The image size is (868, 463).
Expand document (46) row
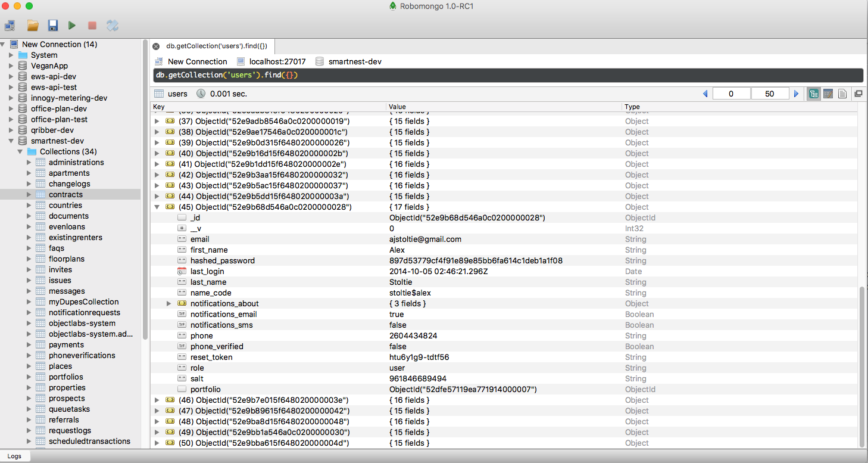click(x=157, y=400)
